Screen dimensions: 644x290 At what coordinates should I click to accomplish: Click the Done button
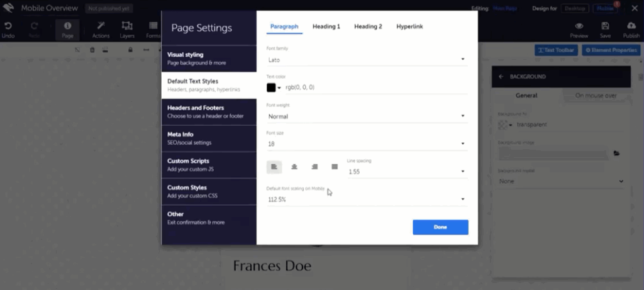440,227
